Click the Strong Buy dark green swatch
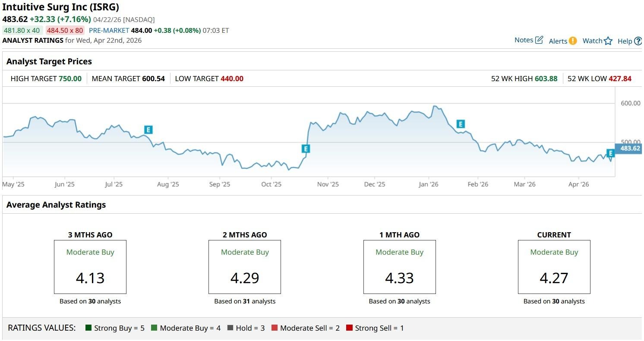This screenshot has width=644, height=341. pyautogui.click(x=89, y=328)
